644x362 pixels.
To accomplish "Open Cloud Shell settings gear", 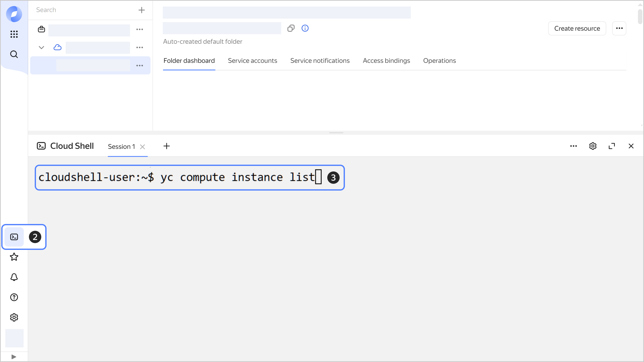I will (593, 146).
